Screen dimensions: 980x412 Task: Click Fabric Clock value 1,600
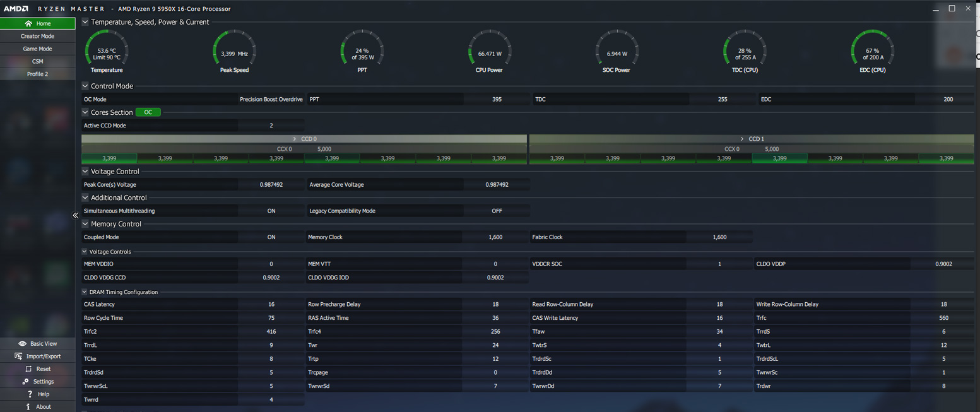coord(719,237)
